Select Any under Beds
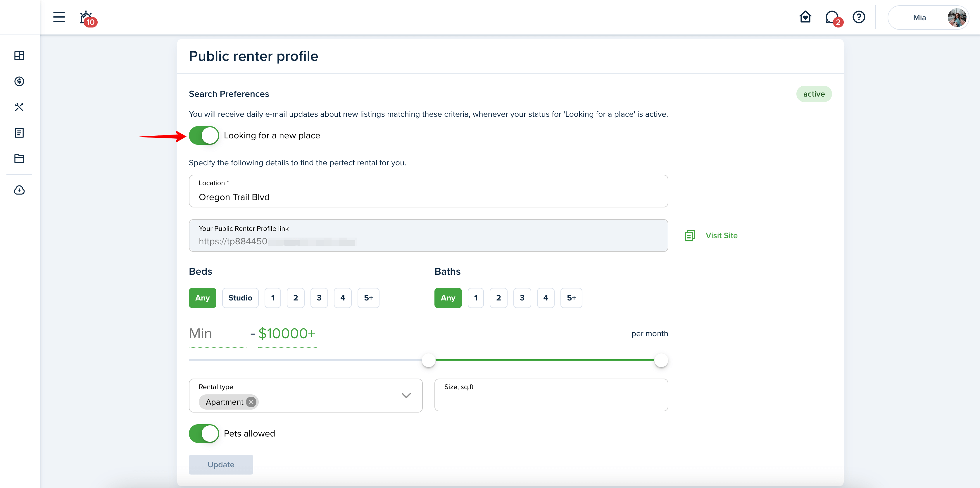980x488 pixels. [202, 298]
